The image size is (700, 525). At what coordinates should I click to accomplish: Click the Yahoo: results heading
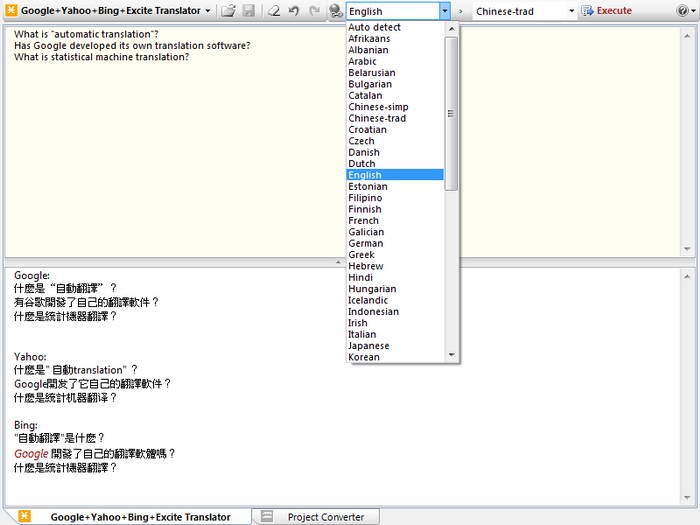pos(30,357)
